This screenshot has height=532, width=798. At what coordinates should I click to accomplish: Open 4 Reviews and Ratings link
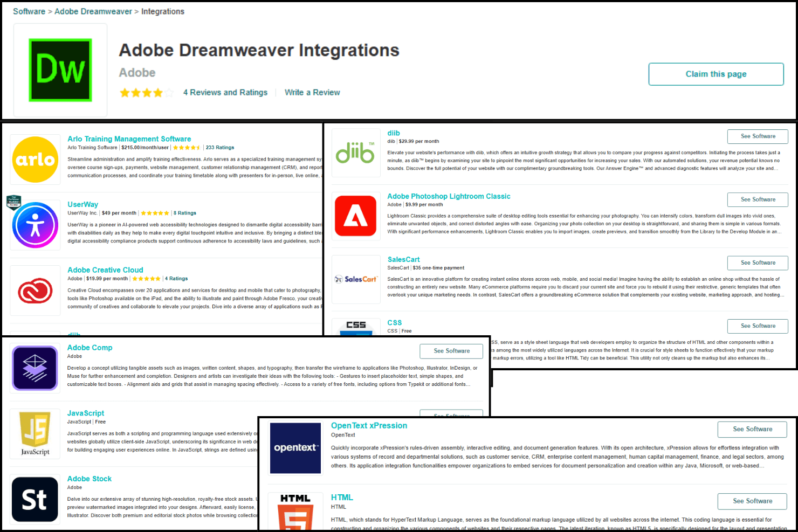[225, 93]
